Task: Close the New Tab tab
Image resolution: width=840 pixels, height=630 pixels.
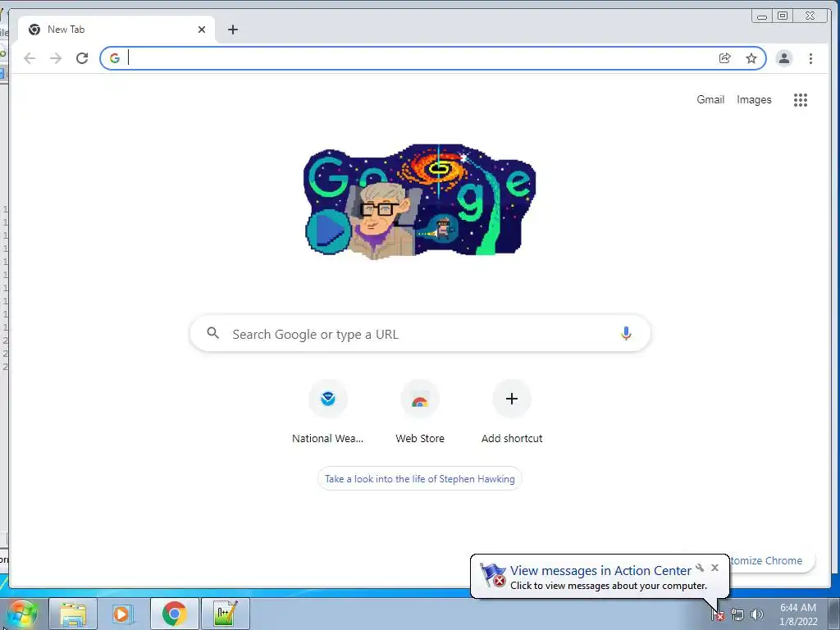Action: (x=202, y=30)
